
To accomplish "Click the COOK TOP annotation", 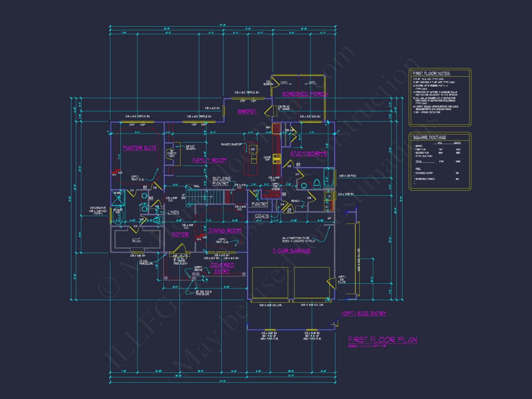I will coord(267,158).
